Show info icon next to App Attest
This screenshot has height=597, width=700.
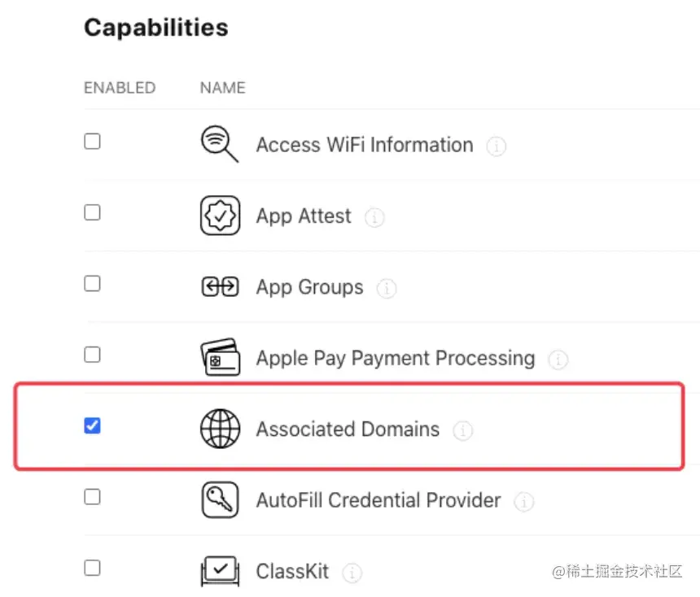[374, 218]
